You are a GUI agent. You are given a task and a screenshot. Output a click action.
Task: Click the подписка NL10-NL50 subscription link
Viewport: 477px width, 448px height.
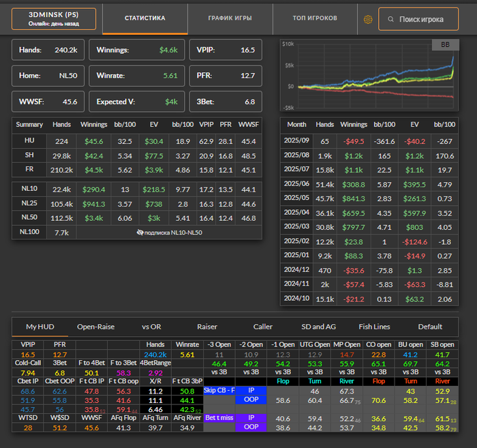(x=174, y=232)
